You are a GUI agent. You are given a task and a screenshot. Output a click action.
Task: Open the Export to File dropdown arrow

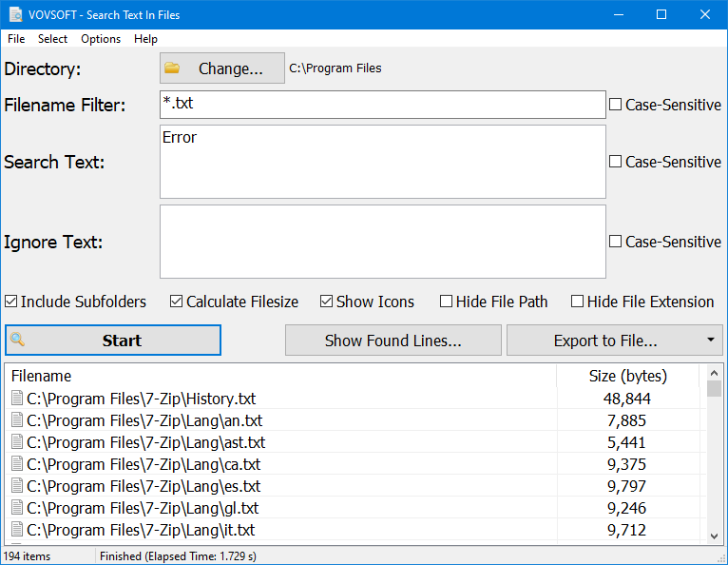pos(710,341)
